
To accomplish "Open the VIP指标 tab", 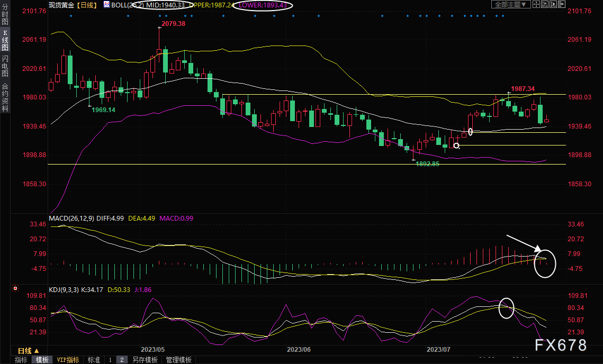I will click(68, 360).
